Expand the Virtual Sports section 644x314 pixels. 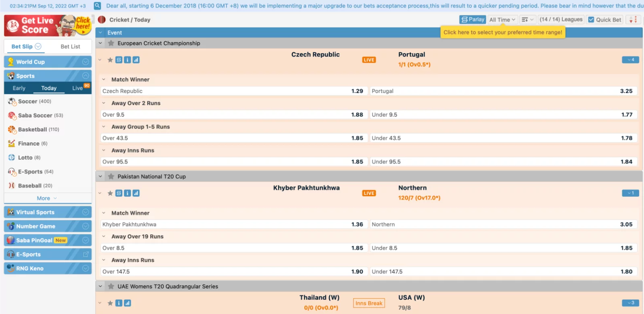click(48, 212)
